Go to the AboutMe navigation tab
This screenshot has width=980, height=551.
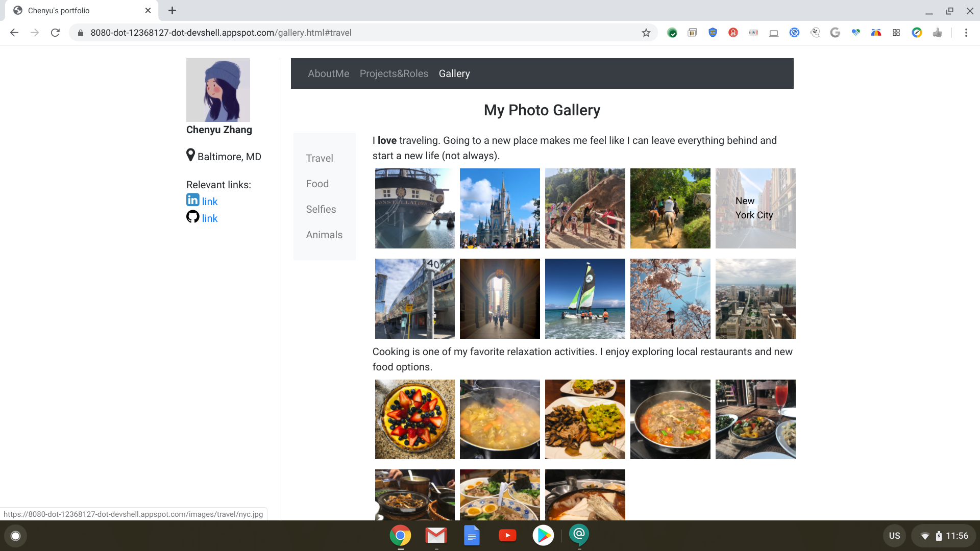pyautogui.click(x=328, y=73)
